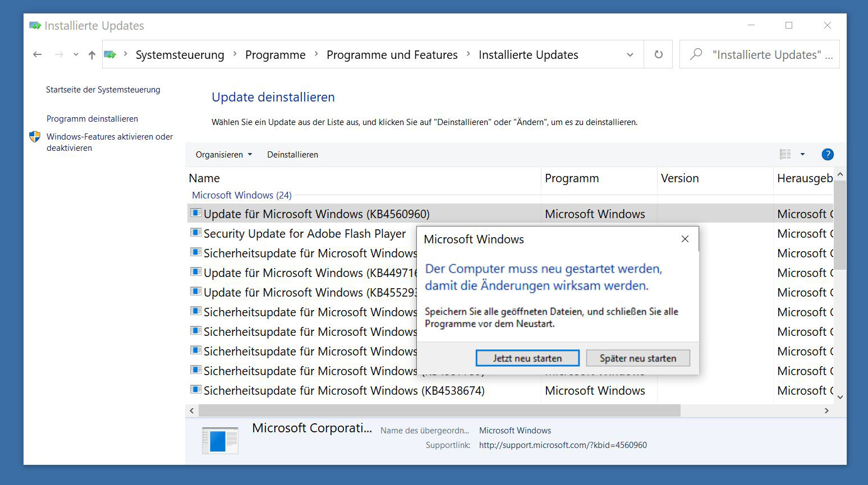Click the support.microsoft.com kbid=4560960 link text
Image resolution: width=868 pixels, height=485 pixels.
[563, 445]
